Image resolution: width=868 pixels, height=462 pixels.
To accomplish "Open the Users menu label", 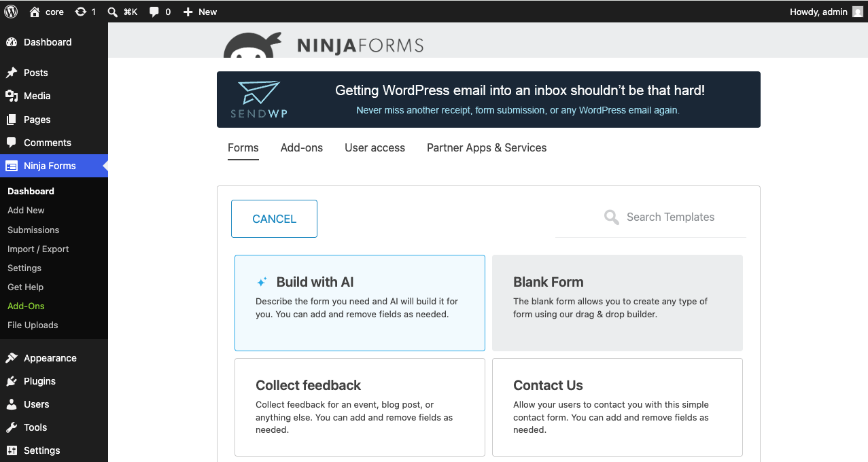I will pyautogui.click(x=37, y=404).
